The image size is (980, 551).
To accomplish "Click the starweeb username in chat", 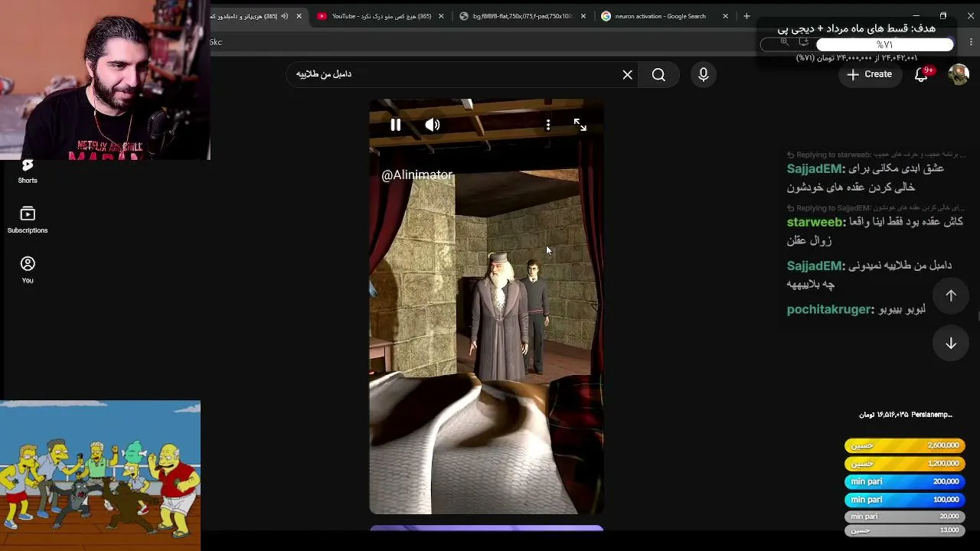I will tap(815, 222).
